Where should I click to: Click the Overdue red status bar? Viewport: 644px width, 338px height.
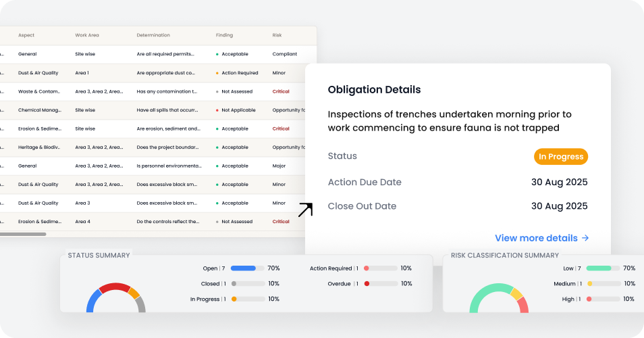381,284
